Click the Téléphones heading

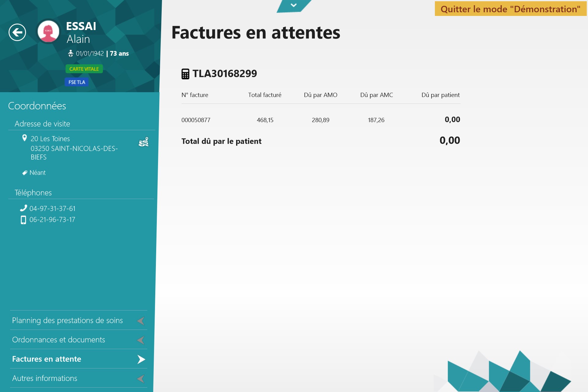click(33, 193)
